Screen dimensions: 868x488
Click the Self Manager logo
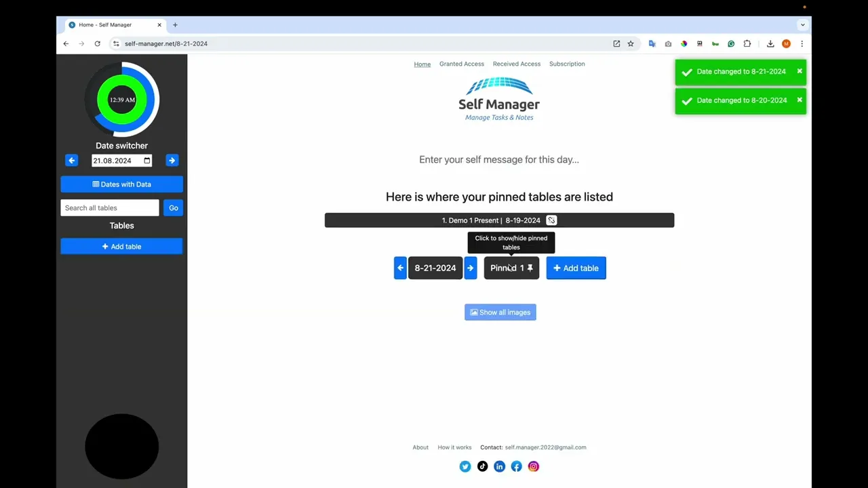[x=499, y=100]
